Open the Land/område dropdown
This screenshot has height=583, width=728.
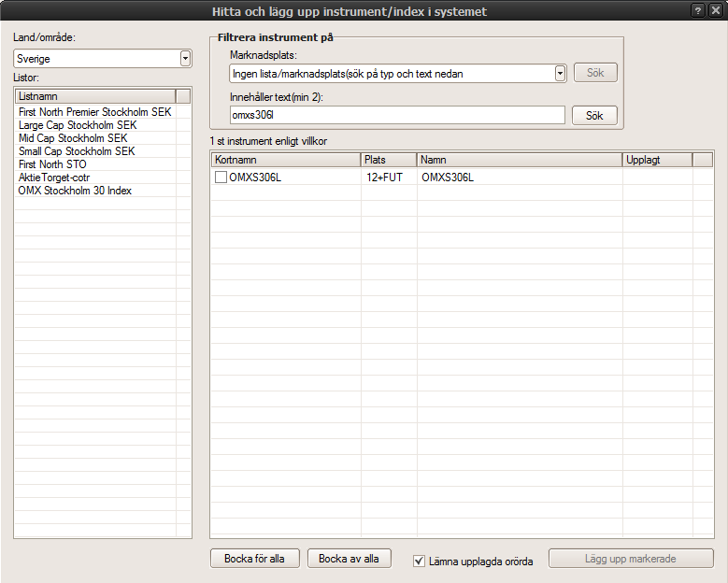tap(185, 59)
